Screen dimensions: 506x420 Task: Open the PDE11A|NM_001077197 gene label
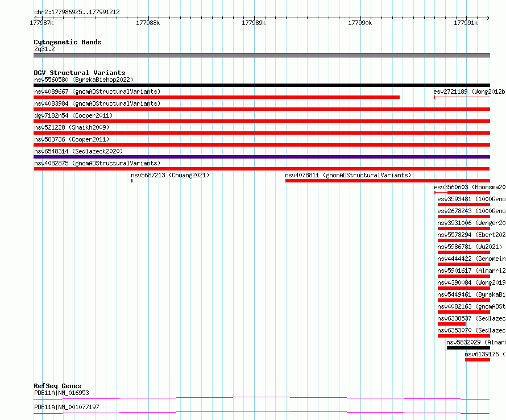[67, 407]
